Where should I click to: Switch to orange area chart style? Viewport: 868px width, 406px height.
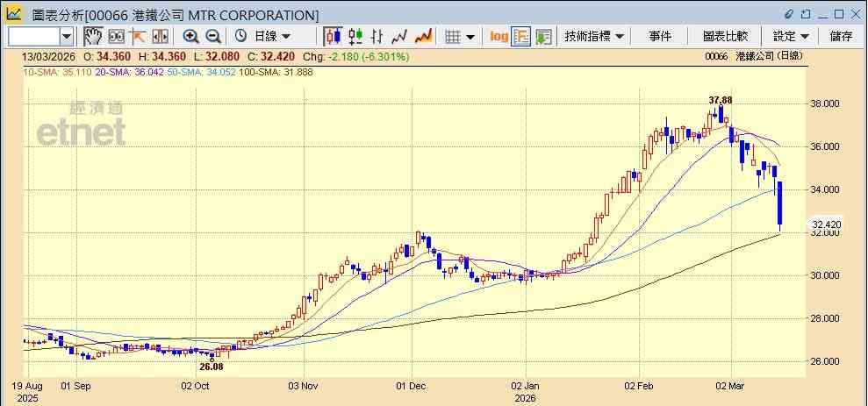(423, 37)
